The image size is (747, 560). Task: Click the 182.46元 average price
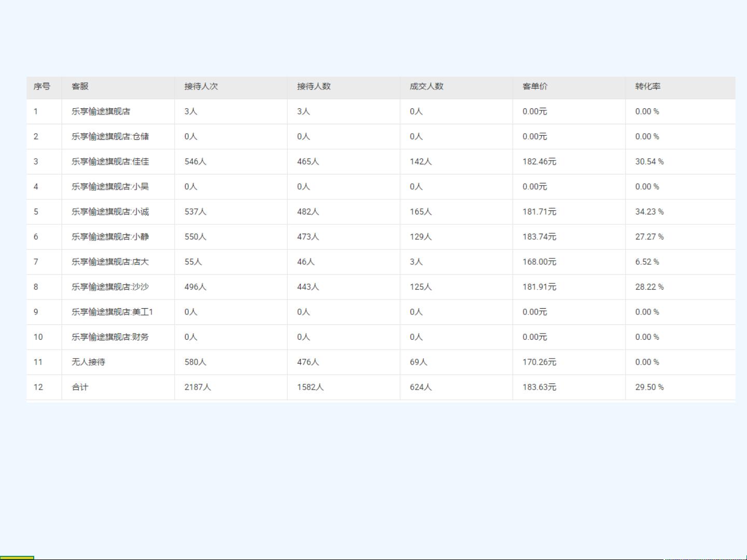point(539,162)
